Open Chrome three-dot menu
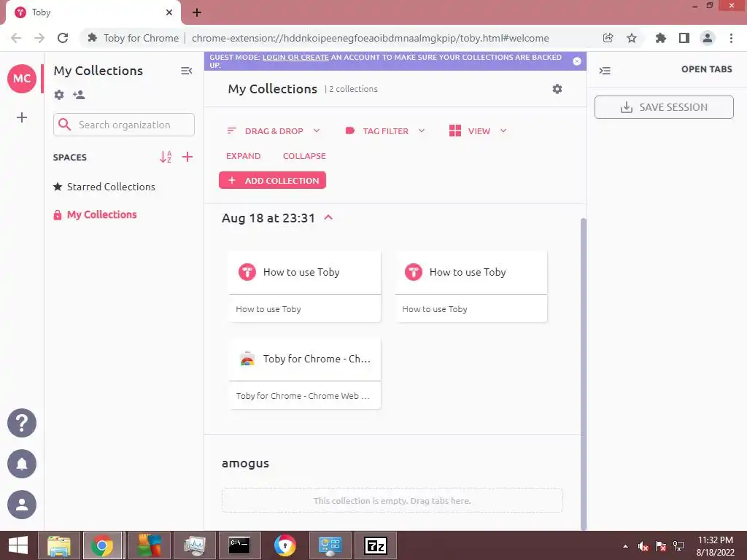The height and width of the screenshot is (560, 747). click(731, 38)
